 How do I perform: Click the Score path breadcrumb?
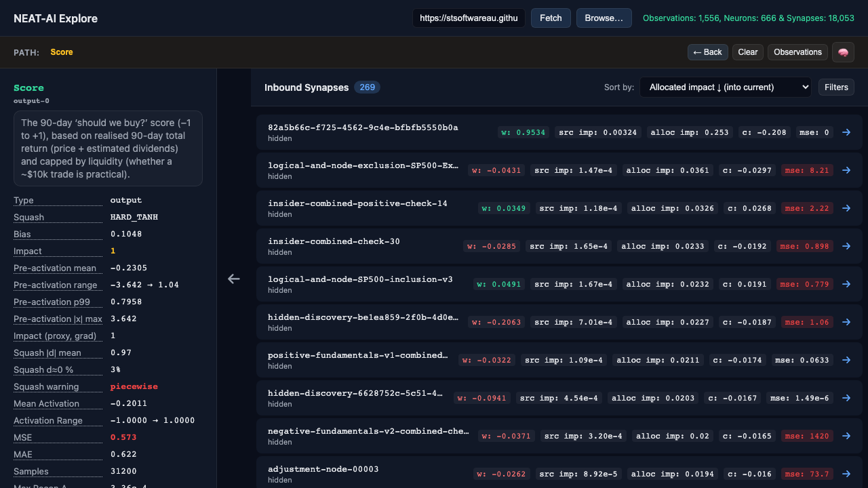pyautogui.click(x=62, y=52)
